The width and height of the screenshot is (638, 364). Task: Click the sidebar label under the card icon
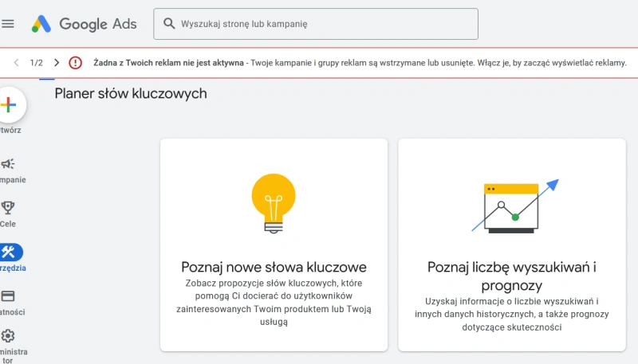[12, 312]
